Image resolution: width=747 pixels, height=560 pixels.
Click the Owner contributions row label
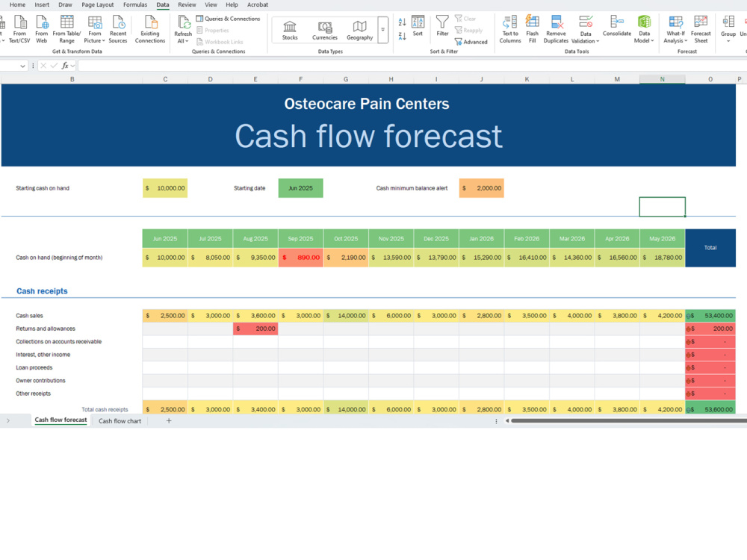(40, 381)
